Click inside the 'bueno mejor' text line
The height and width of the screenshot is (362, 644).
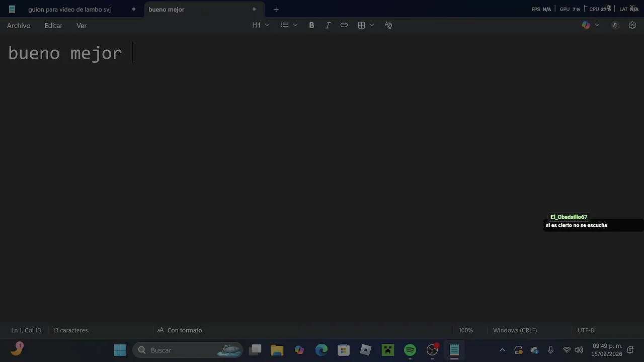[x=65, y=53]
